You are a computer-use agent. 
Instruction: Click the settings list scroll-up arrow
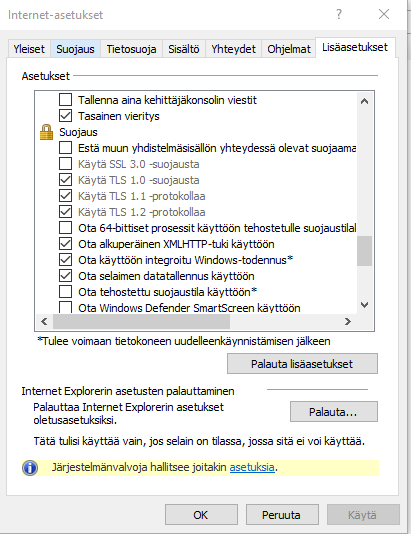click(364, 101)
